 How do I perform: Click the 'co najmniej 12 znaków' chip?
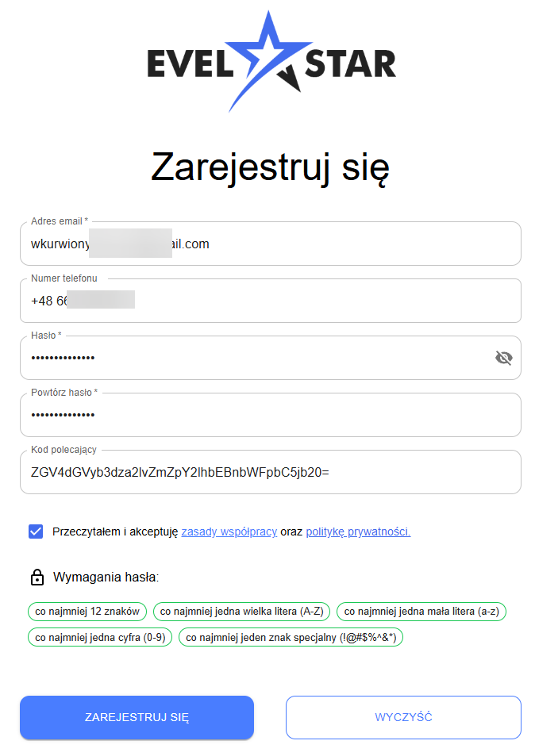pyautogui.click(x=87, y=612)
